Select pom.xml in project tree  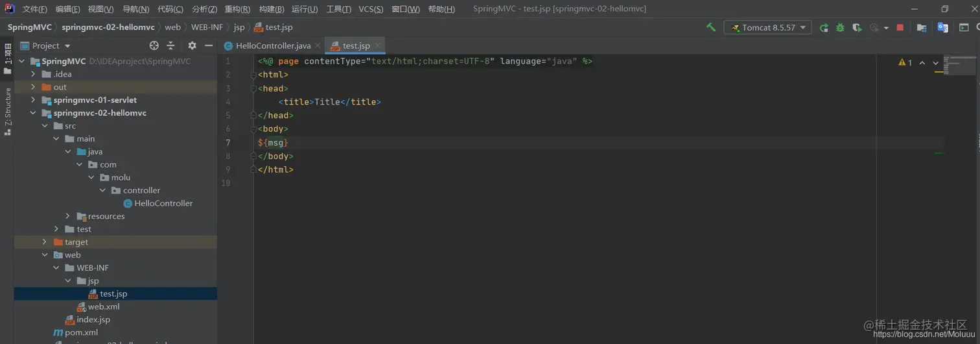(x=76, y=332)
